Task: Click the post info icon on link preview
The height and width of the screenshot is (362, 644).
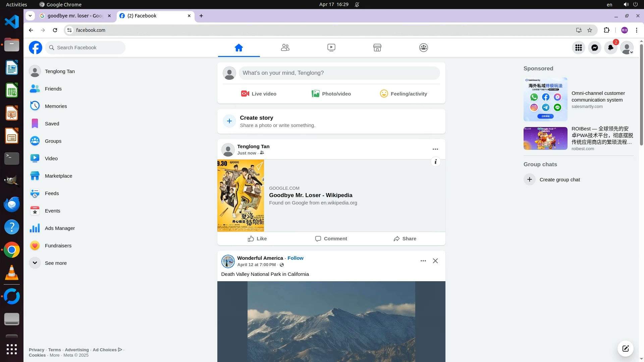Action: coord(435,162)
